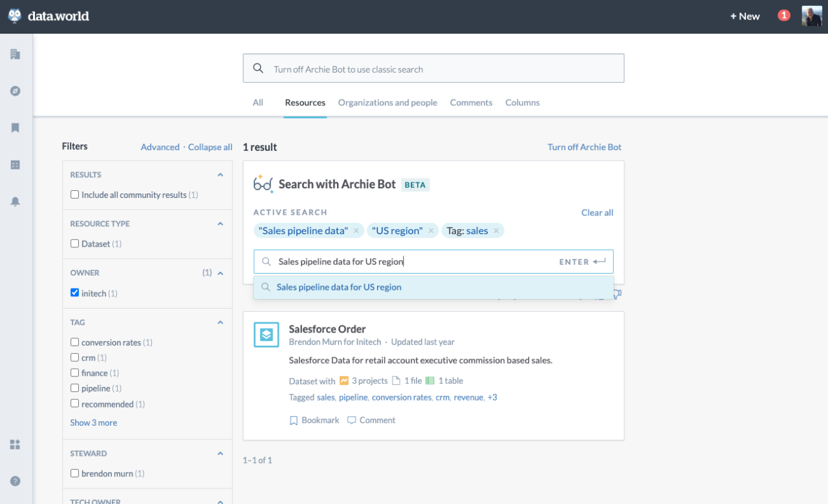Expand tags with Show 3 more
Viewport: 828px width, 504px height.
coord(94,422)
